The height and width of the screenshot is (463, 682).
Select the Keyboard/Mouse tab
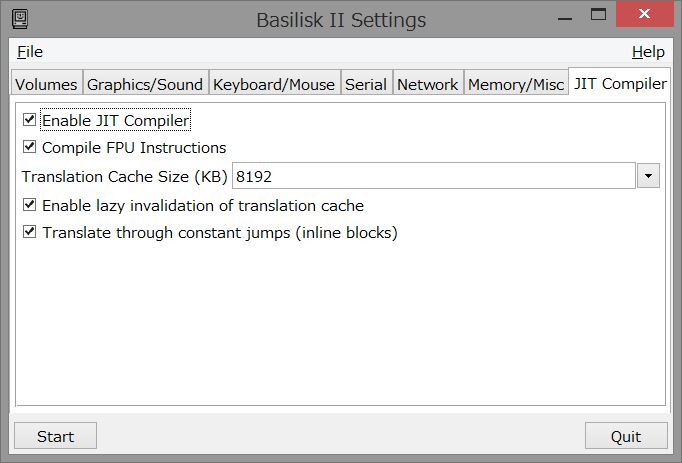click(274, 82)
